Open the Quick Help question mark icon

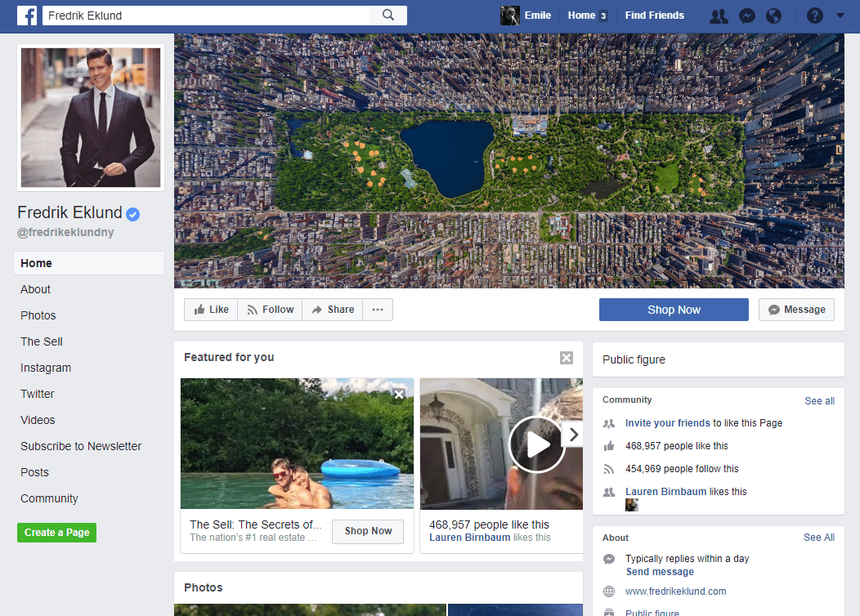coord(814,16)
